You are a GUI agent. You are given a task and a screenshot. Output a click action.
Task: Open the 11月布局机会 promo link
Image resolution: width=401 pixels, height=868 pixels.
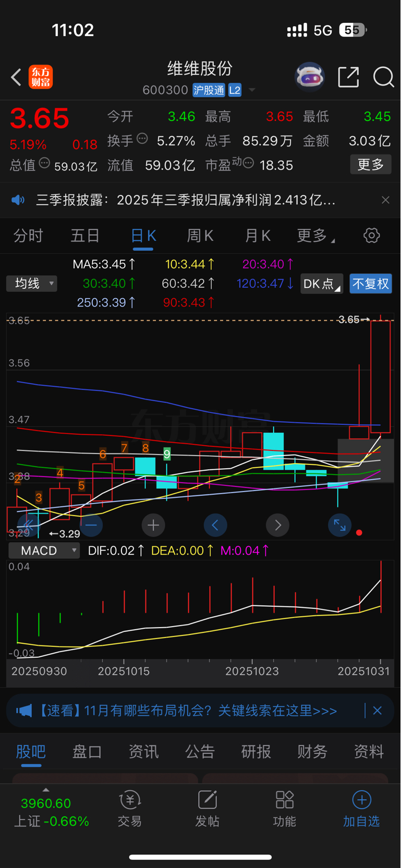click(x=187, y=711)
